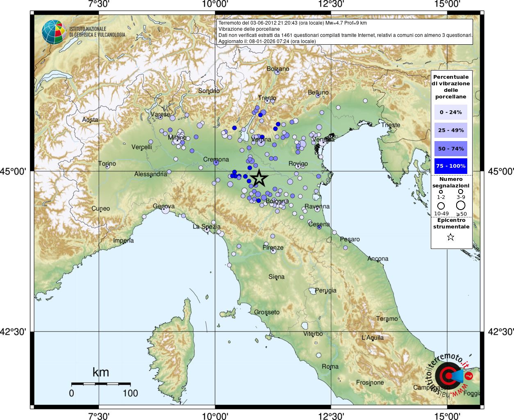Select the 0 - 24% legend swatch
Viewport: 514px width, 420px height.
point(451,112)
